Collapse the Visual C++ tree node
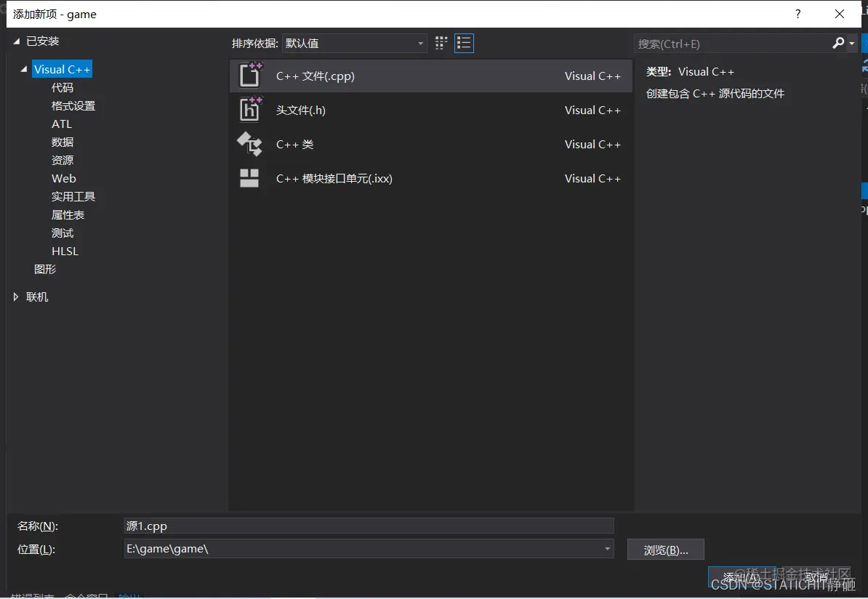The height and width of the screenshot is (599, 868). click(24, 69)
